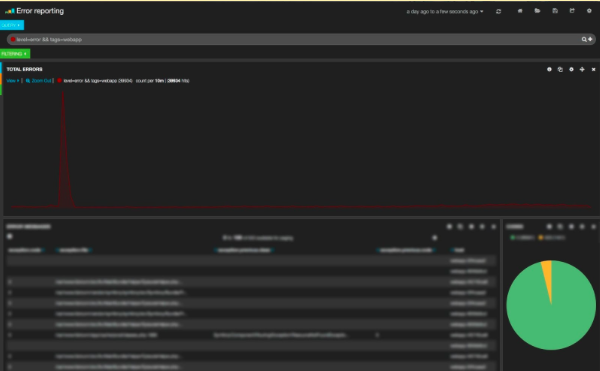
Task: Sort by the host column header
Action: (458, 250)
